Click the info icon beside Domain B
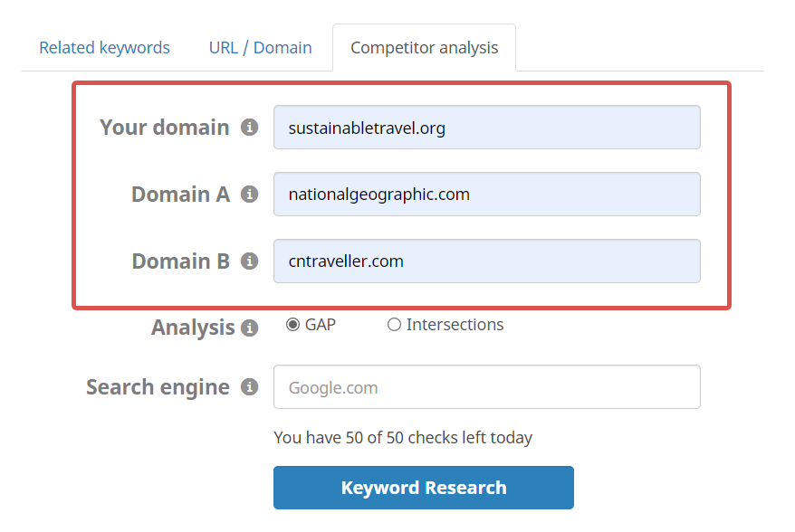The image size is (795, 532). [249, 261]
